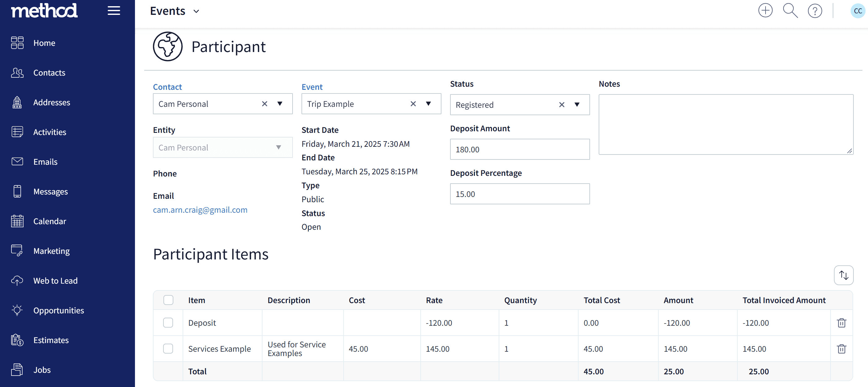
Task: Click the Emails envelope icon
Action: [x=17, y=162]
